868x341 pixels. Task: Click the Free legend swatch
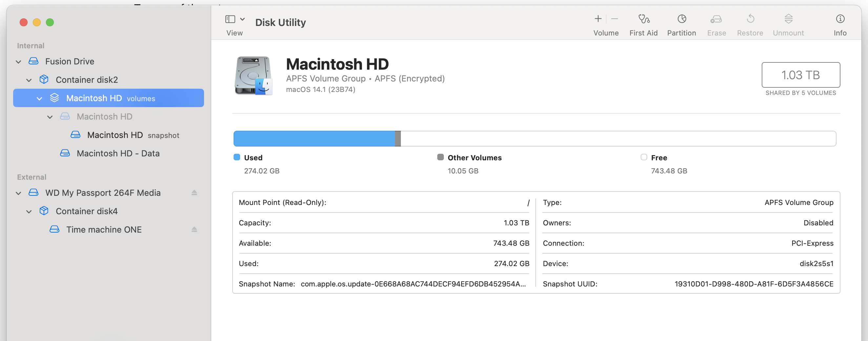click(x=644, y=157)
